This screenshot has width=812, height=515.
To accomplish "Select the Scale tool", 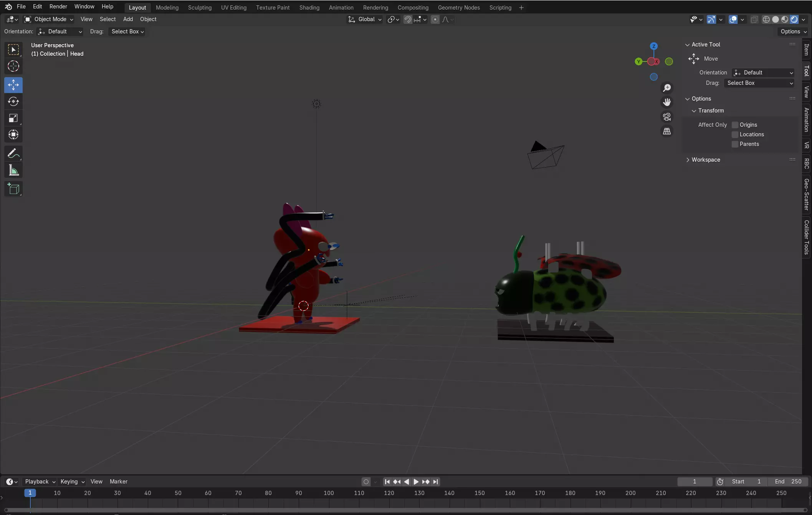I will [x=13, y=118].
